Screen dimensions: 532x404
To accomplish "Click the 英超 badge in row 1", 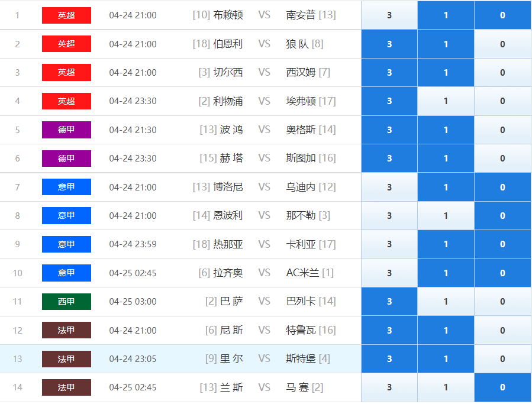I will point(66,15).
